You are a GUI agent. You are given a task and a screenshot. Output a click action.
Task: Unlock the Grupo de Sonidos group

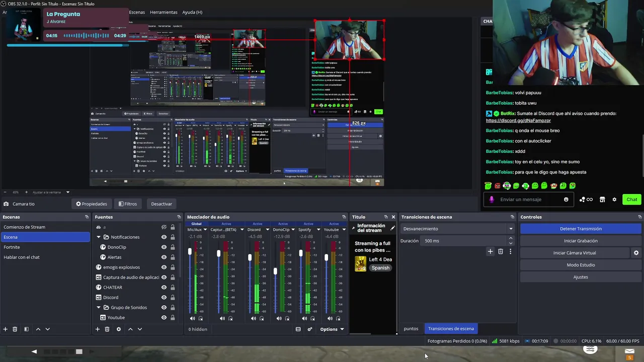[173, 308]
